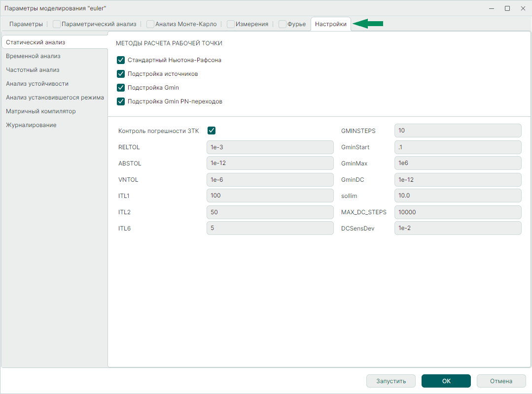Focus the GMINSTEPS value field
Viewport: 532px width, 394px height.
tap(458, 131)
